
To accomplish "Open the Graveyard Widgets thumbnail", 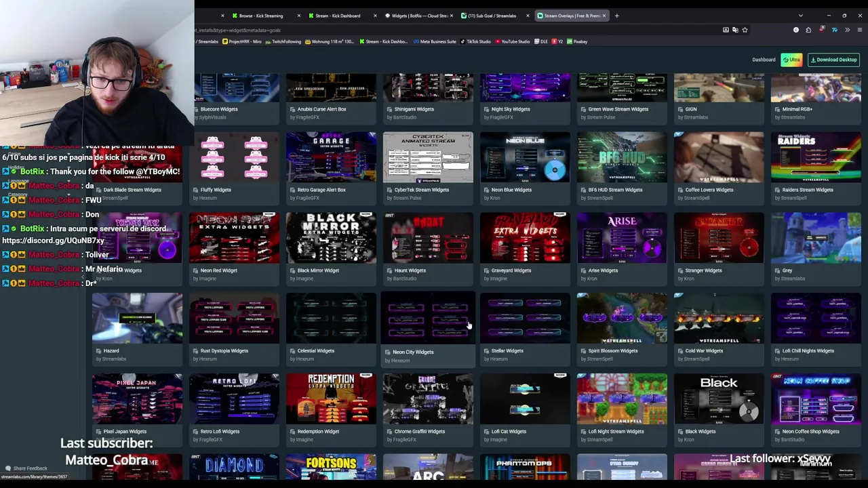I will (x=525, y=238).
